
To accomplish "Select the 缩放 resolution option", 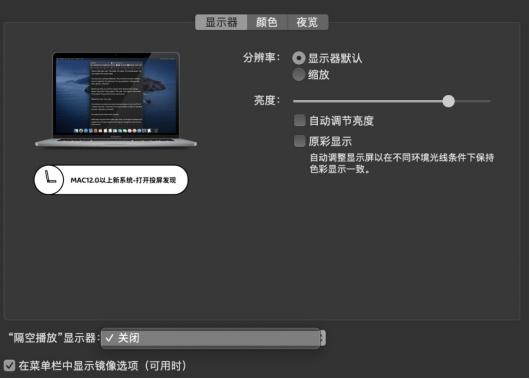I will [299, 74].
